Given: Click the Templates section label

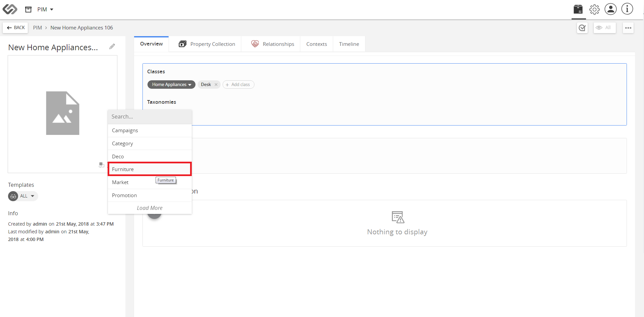Looking at the screenshot, I should pyautogui.click(x=21, y=185).
